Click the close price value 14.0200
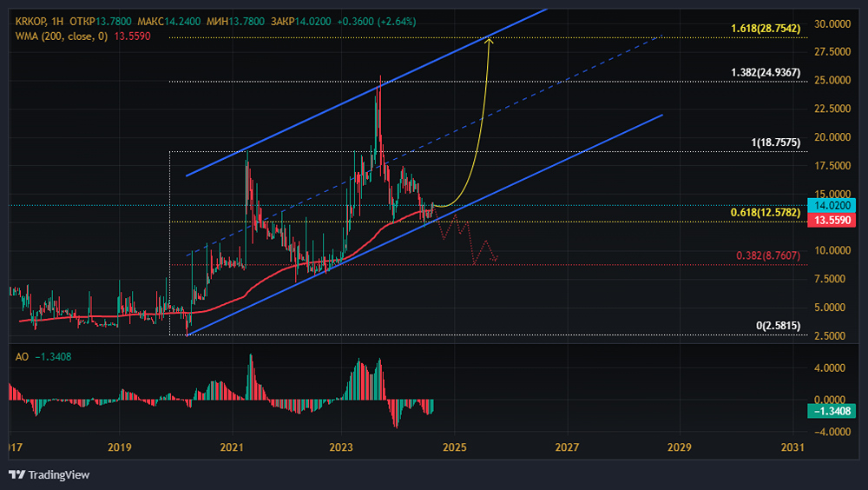This screenshot has height=490, width=868. pyautogui.click(x=312, y=22)
